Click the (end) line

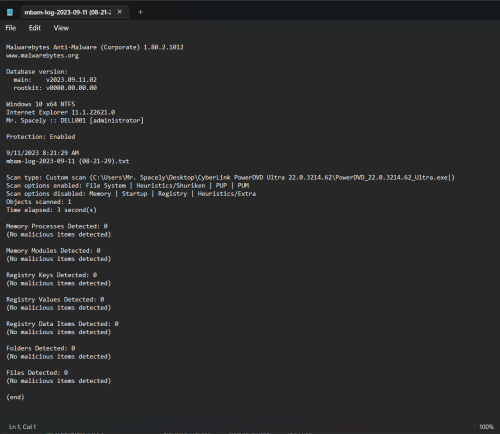click(15, 397)
